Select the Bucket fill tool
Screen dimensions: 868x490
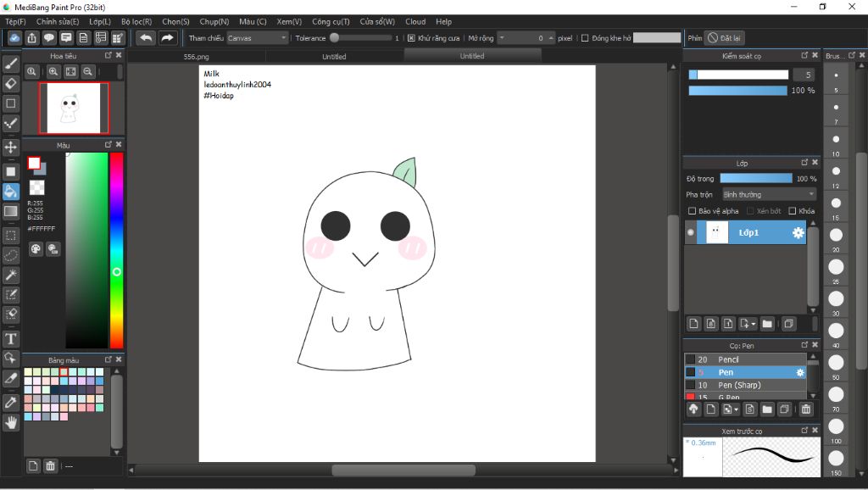(10, 192)
